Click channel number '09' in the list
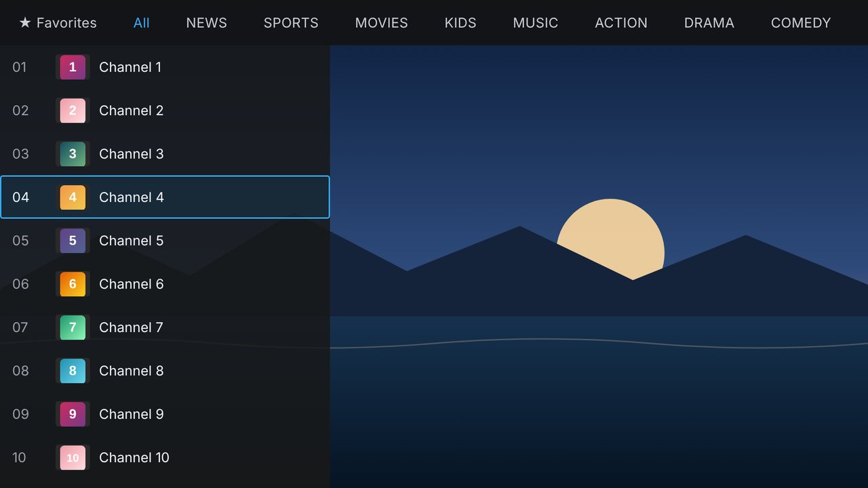Viewport: 868px width, 488px height. click(x=20, y=414)
